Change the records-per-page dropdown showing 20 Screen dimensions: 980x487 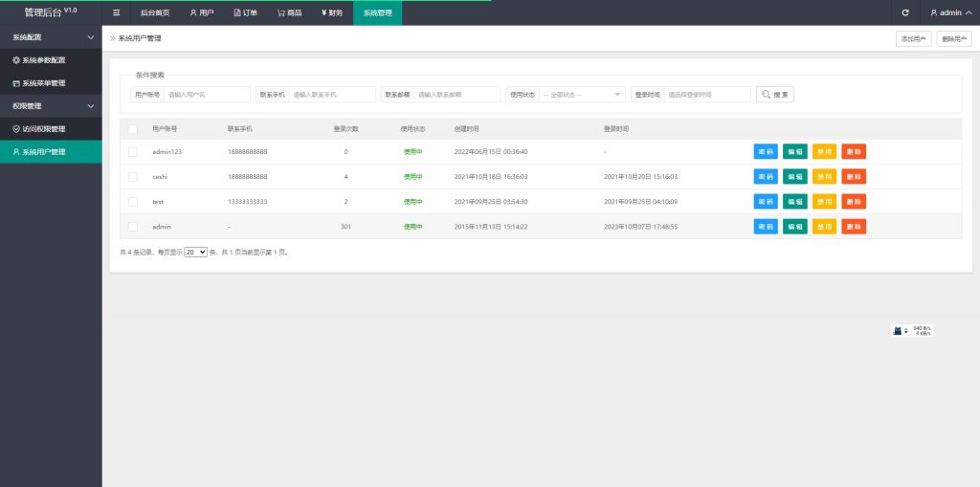(196, 253)
